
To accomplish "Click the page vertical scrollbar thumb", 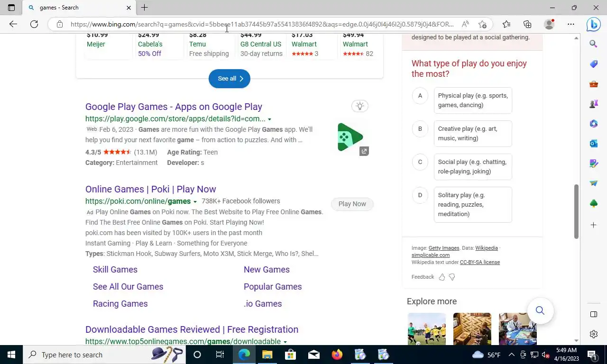I will click(x=577, y=211).
